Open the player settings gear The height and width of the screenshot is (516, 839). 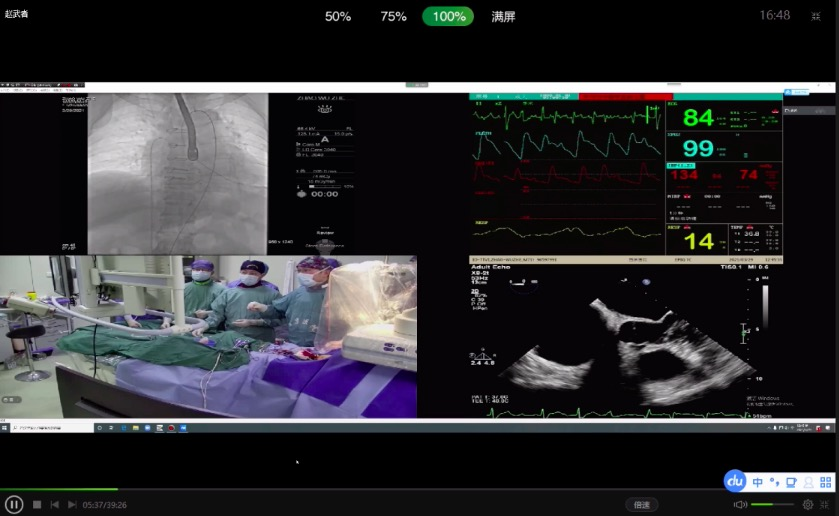click(x=808, y=505)
